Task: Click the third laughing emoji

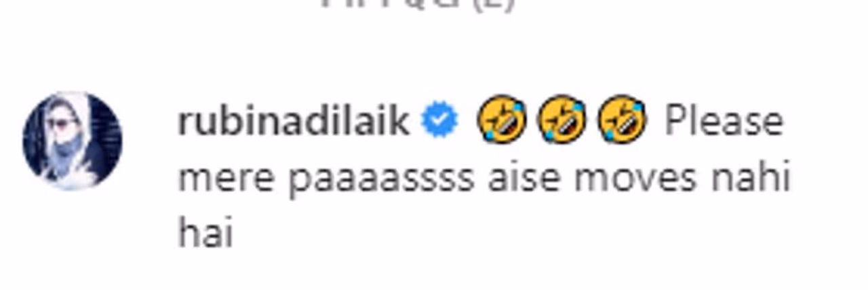Action: coord(622,119)
